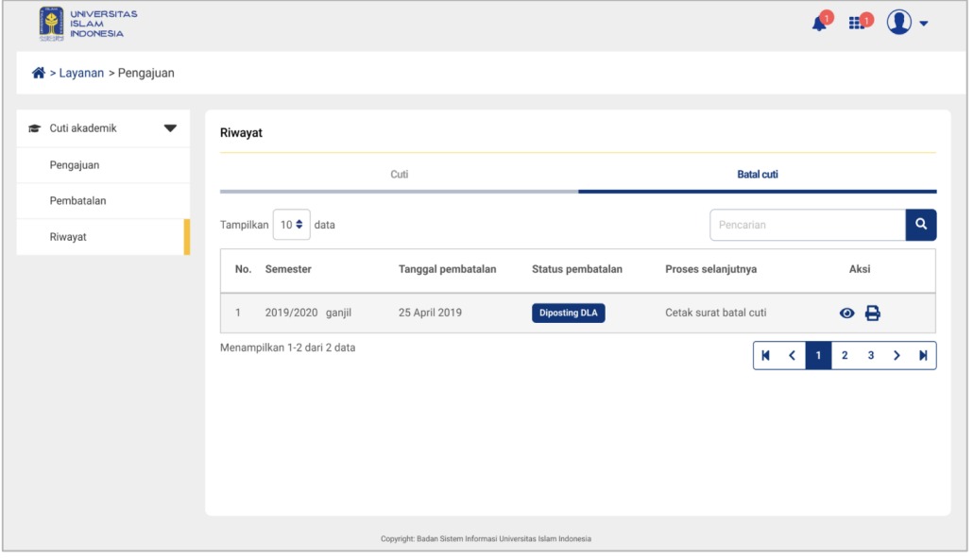Click the search magnifier button

click(921, 225)
